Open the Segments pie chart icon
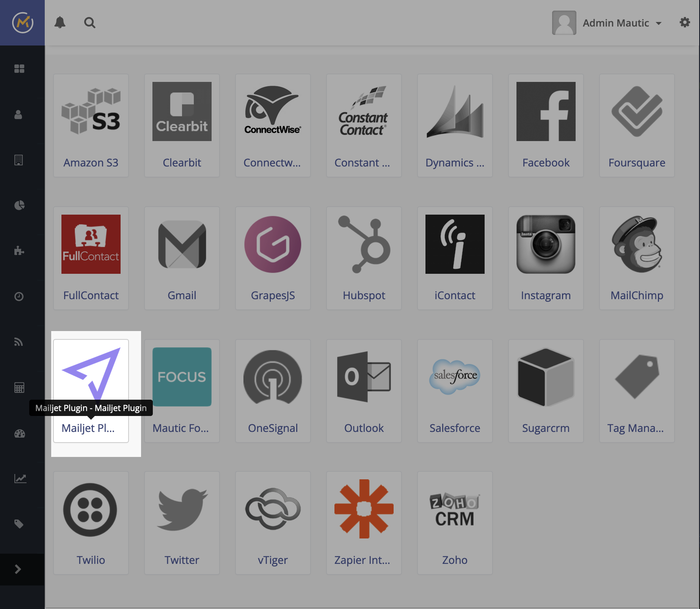 point(19,205)
